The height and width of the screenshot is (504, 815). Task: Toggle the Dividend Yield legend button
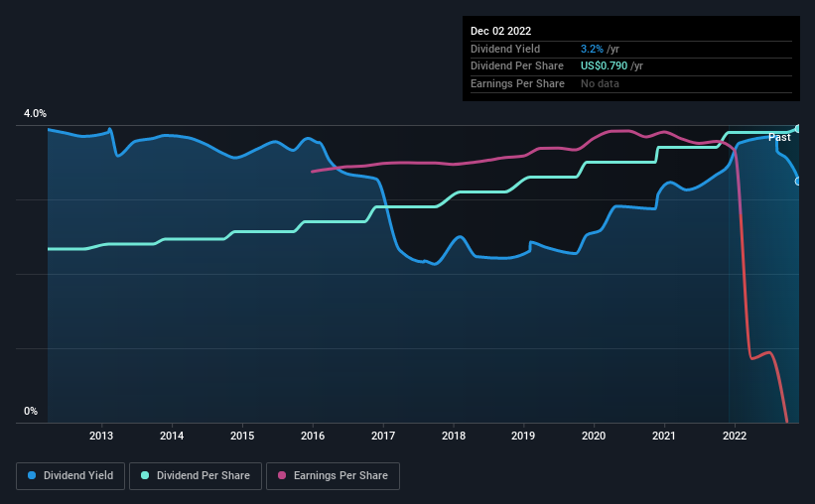70,476
